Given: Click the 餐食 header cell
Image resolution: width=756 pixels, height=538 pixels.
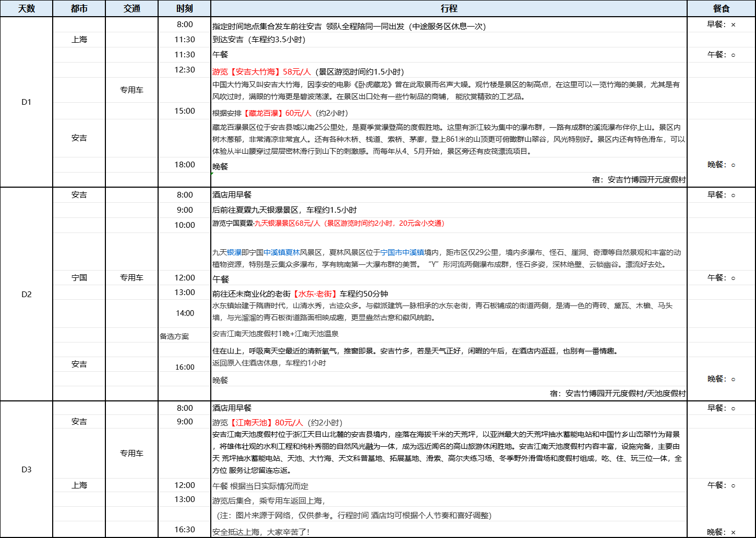Looking at the screenshot, I should [x=721, y=9].
